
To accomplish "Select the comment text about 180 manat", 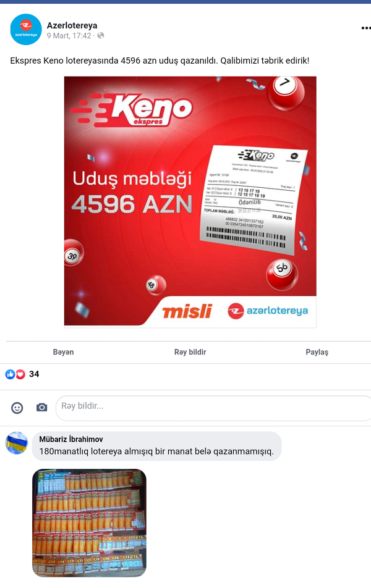I will [x=156, y=451].
